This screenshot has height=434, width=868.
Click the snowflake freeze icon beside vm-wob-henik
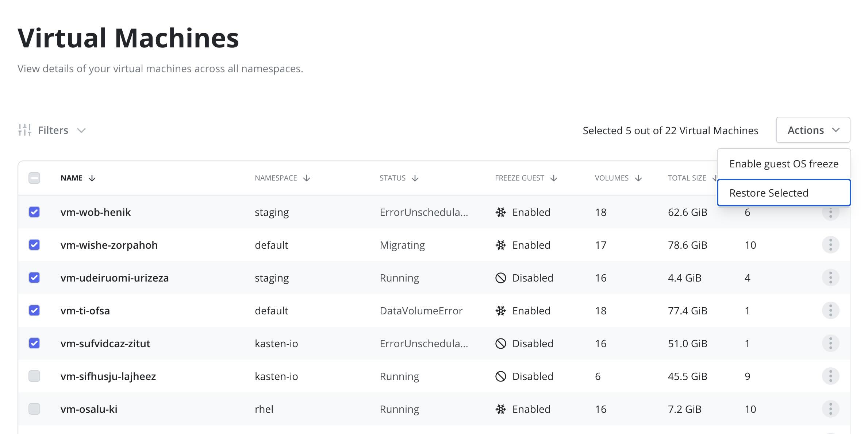click(500, 212)
